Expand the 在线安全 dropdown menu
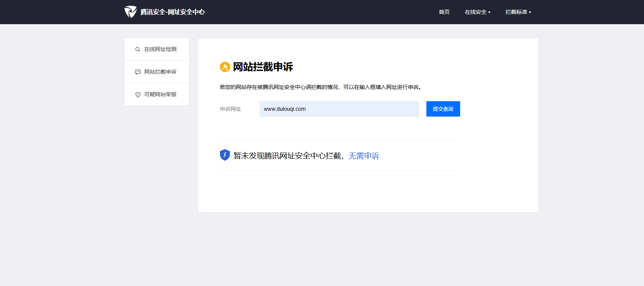This screenshot has width=644, height=286. coord(477,12)
